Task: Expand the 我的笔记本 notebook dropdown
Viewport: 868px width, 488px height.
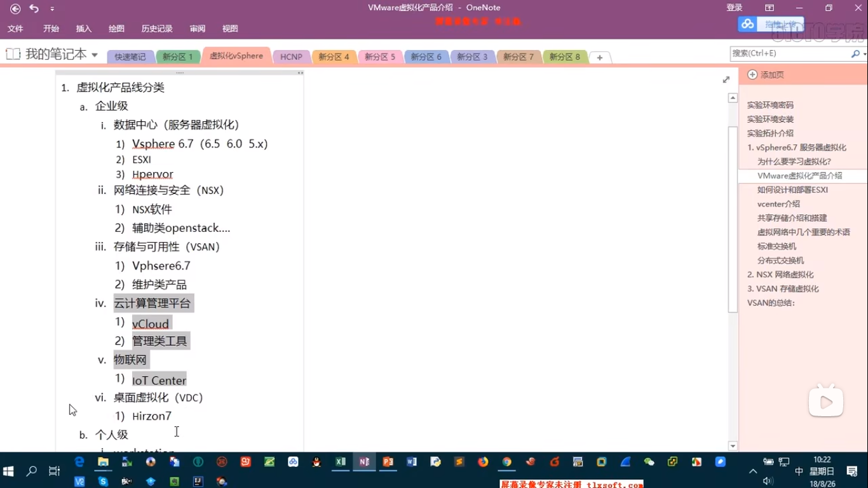Action: [95, 55]
